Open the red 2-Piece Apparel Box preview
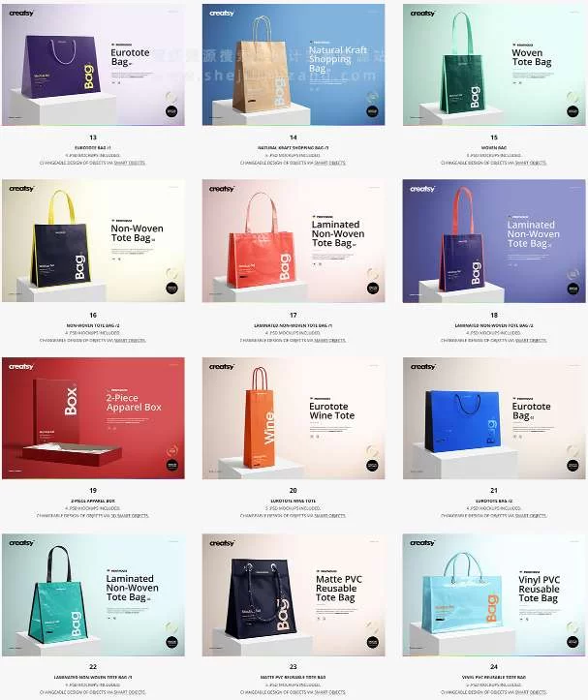Viewport: 588px width, 700px height. click(x=93, y=418)
